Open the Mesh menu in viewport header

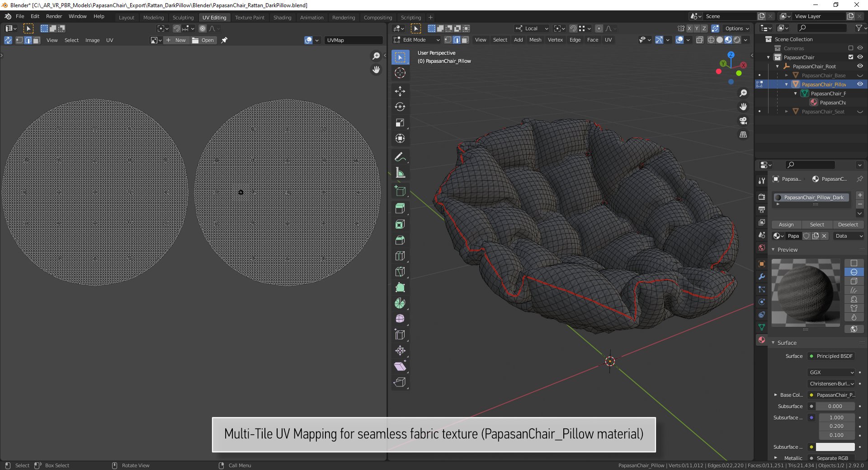pos(535,40)
